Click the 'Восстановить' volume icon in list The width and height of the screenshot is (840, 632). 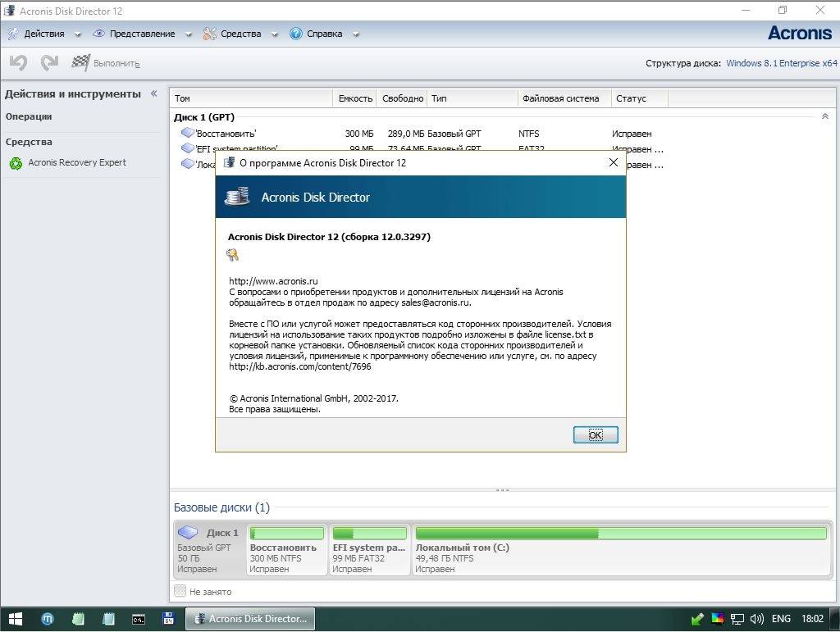click(188, 132)
